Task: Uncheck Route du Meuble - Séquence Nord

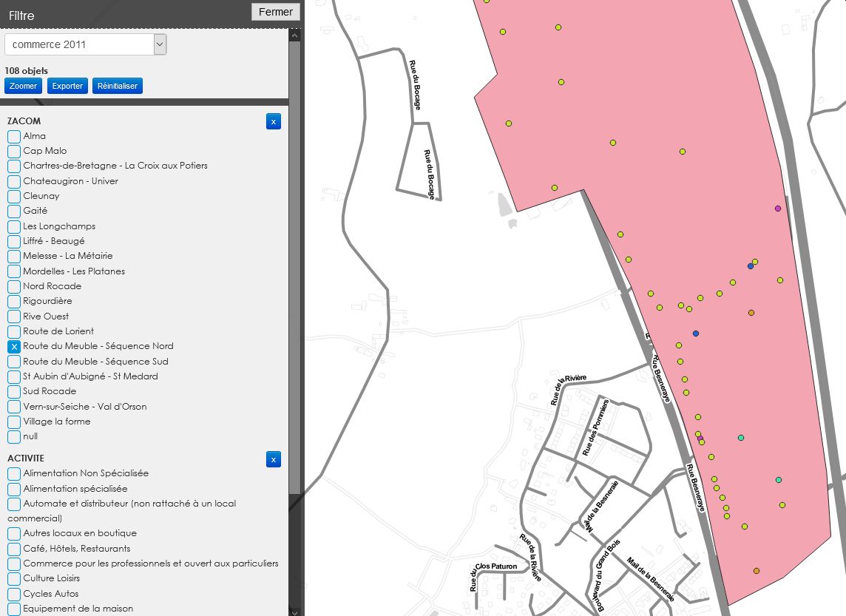Action: (14, 347)
